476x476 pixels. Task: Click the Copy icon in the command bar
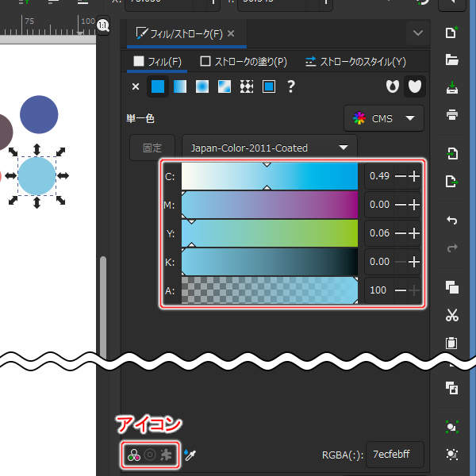451,287
